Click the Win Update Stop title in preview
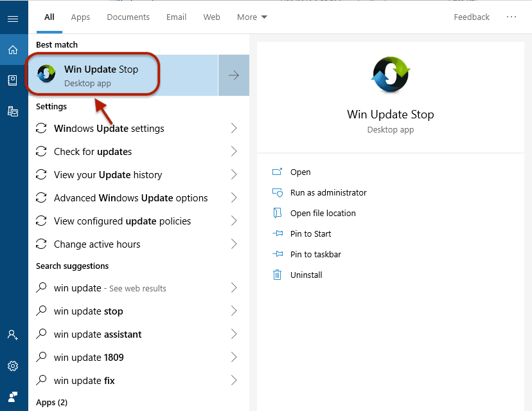The width and height of the screenshot is (532, 411). (x=390, y=114)
